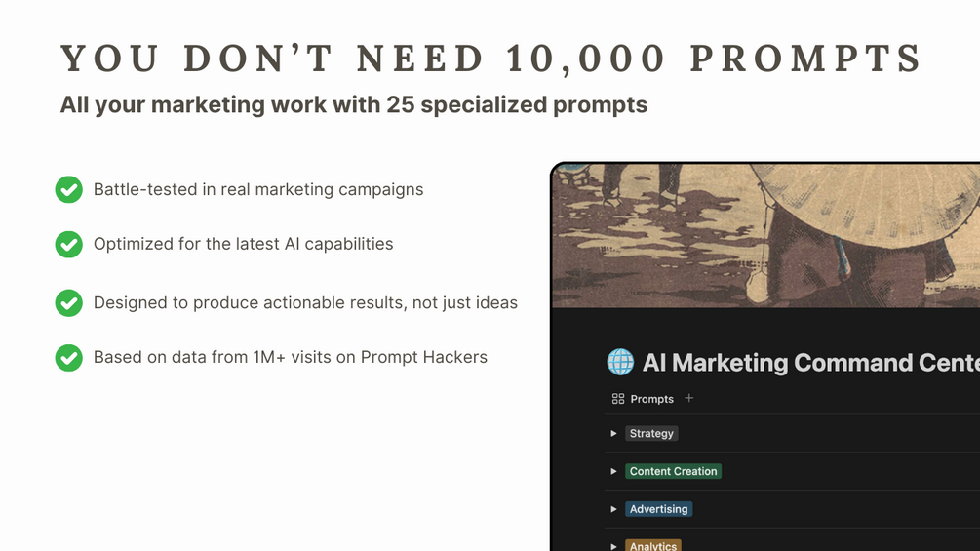Image resolution: width=980 pixels, height=551 pixels.
Task: Click green checkmark beside Battle-tested line
Action: (x=69, y=189)
